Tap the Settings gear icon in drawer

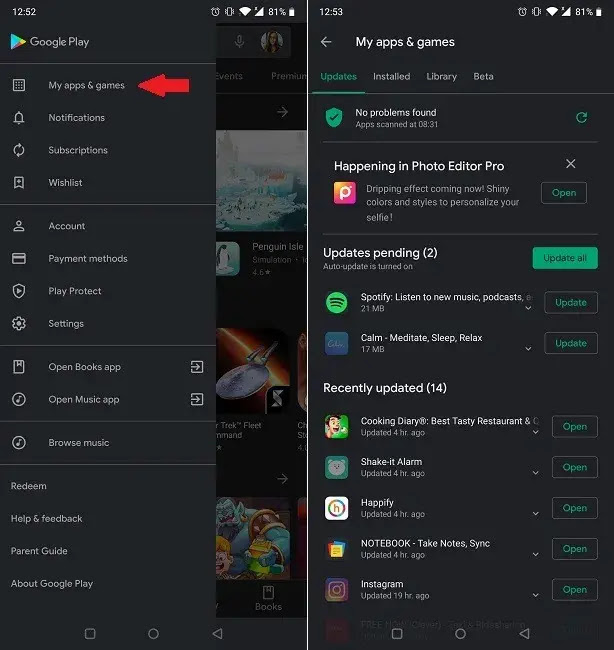[18, 324]
